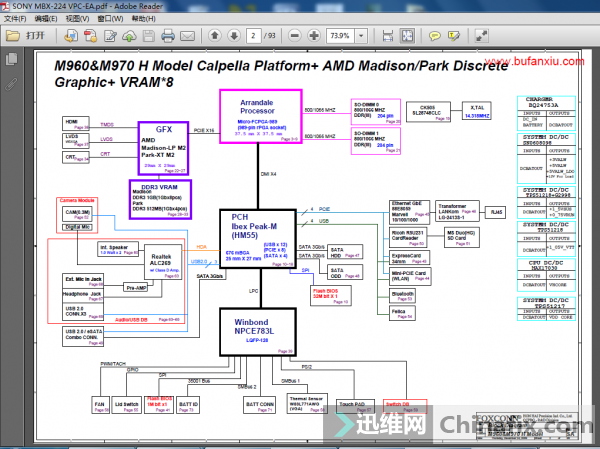Image resolution: width=600 pixels, height=449 pixels.
Task: Click the FAN block
Action: click(101, 405)
